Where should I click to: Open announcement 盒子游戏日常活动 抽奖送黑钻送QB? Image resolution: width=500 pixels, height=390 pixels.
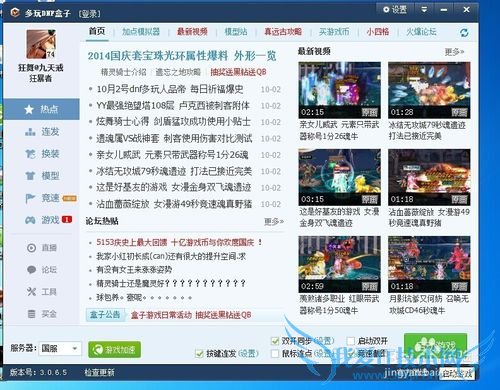191,315
